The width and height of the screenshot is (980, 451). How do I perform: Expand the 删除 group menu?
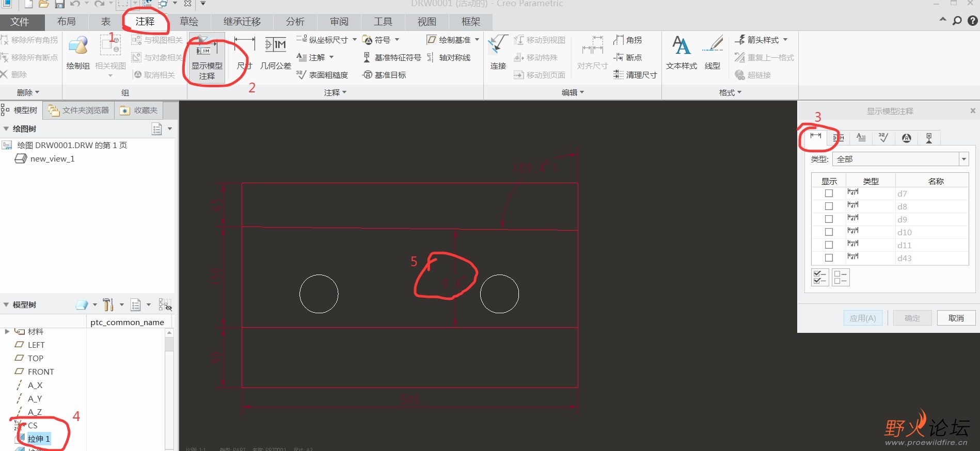point(28,92)
